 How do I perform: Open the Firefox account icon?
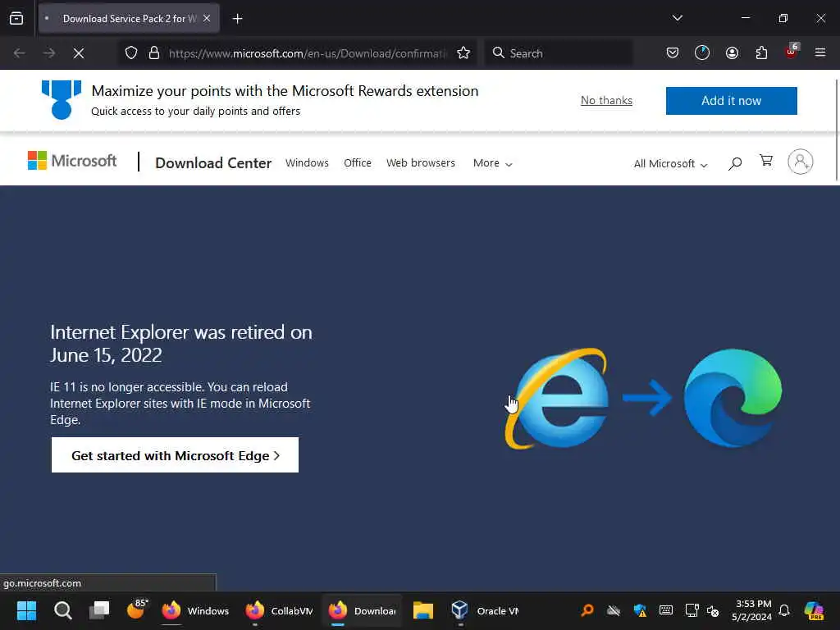click(732, 52)
